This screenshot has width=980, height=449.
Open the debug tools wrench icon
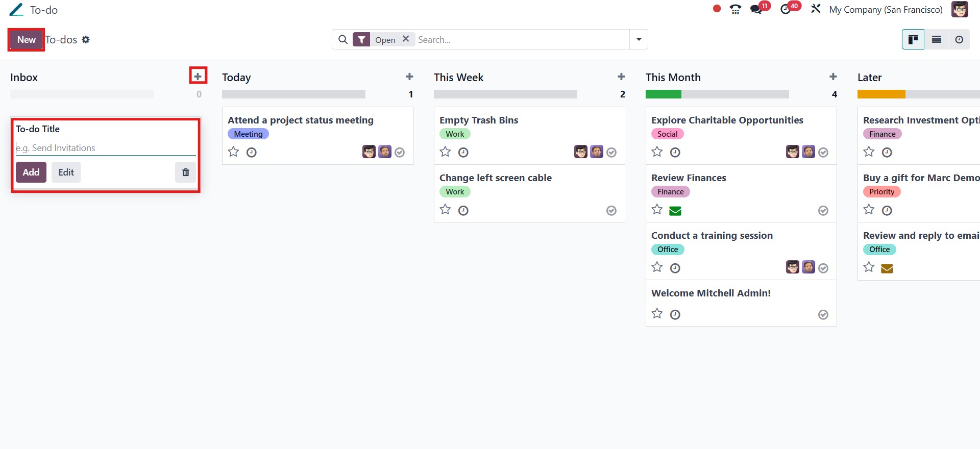point(816,9)
